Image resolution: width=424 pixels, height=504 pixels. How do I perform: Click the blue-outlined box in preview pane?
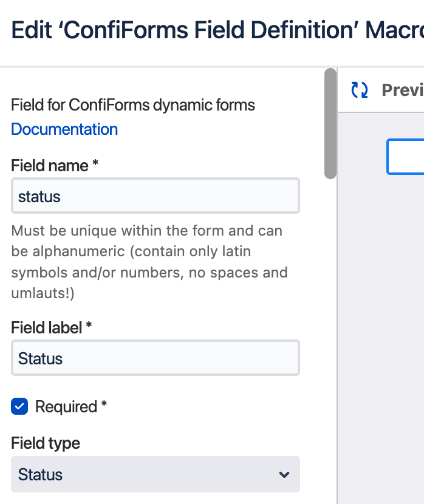(406, 157)
